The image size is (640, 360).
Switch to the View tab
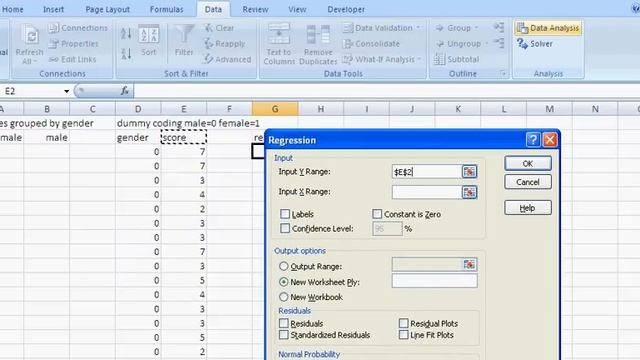pyautogui.click(x=297, y=9)
